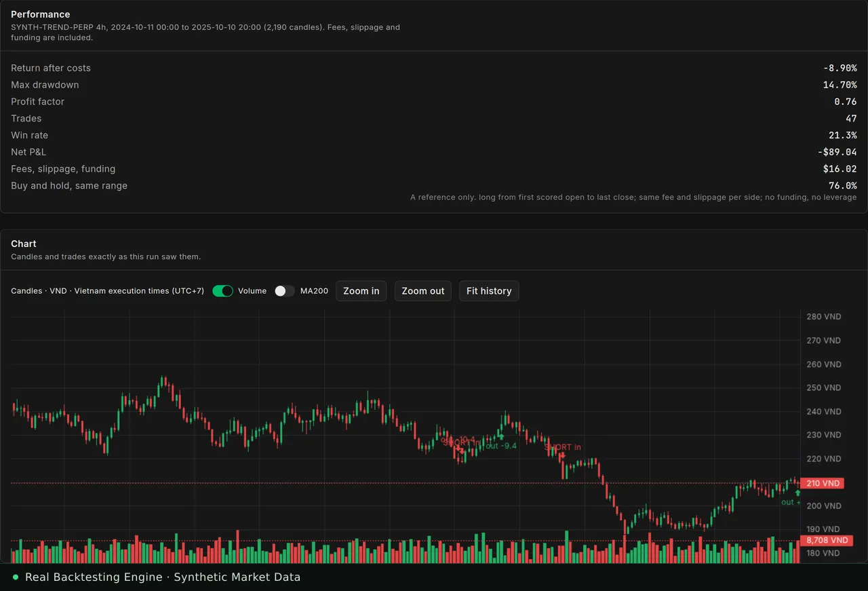Select the 'Max drawdown' label
868x591 pixels.
[x=45, y=85]
